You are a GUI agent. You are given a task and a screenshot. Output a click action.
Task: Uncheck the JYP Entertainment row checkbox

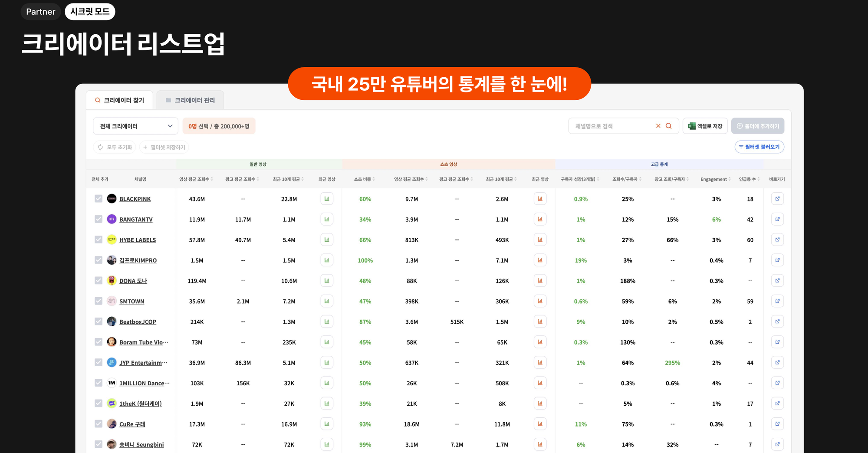pos(98,362)
